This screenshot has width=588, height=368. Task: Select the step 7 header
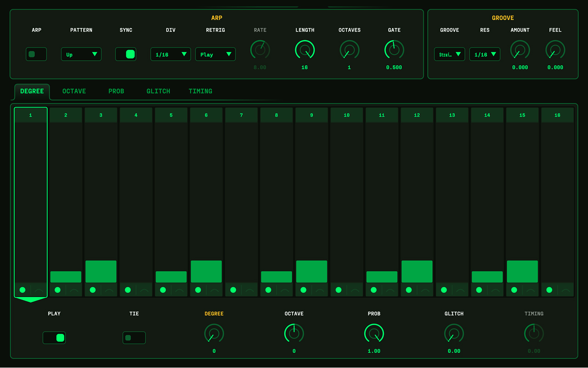click(x=241, y=115)
